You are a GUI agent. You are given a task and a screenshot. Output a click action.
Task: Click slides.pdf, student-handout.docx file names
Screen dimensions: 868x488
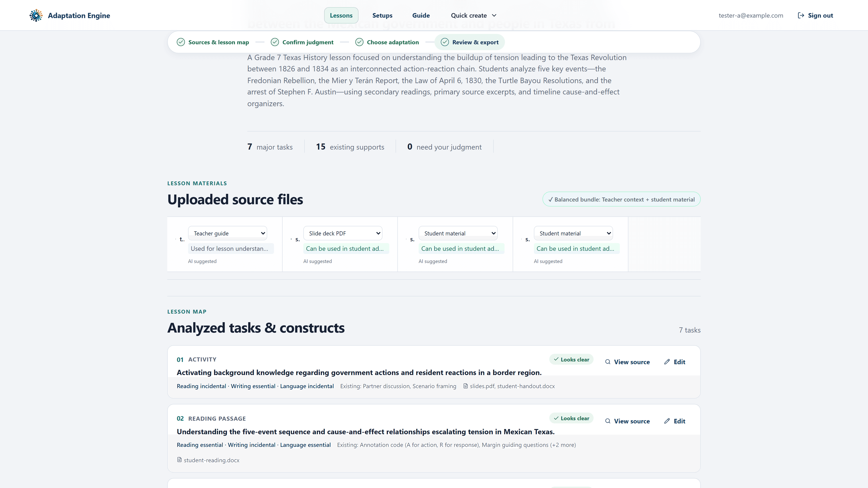(x=512, y=386)
